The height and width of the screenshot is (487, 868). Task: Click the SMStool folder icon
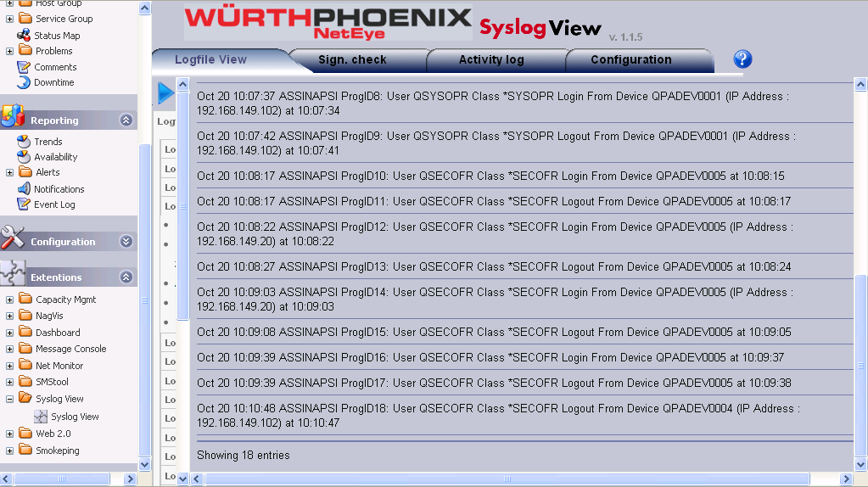(x=25, y=381)
